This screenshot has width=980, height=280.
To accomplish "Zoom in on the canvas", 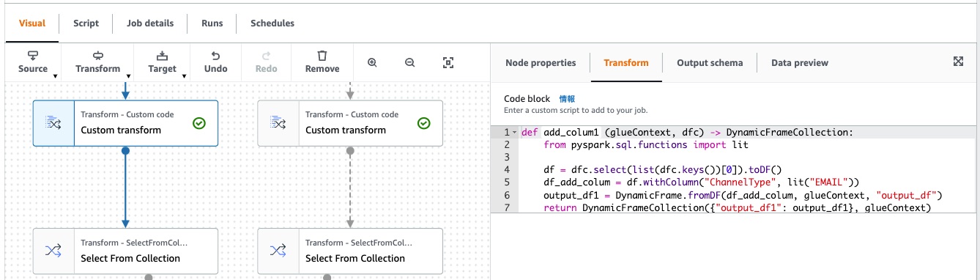I will [x=372, y=63].
